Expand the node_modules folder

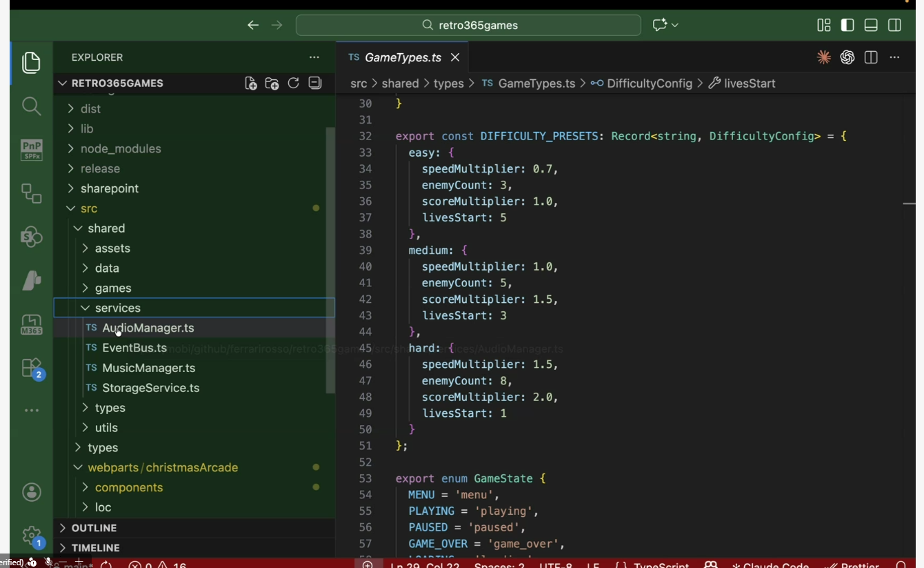coord(120,148)
